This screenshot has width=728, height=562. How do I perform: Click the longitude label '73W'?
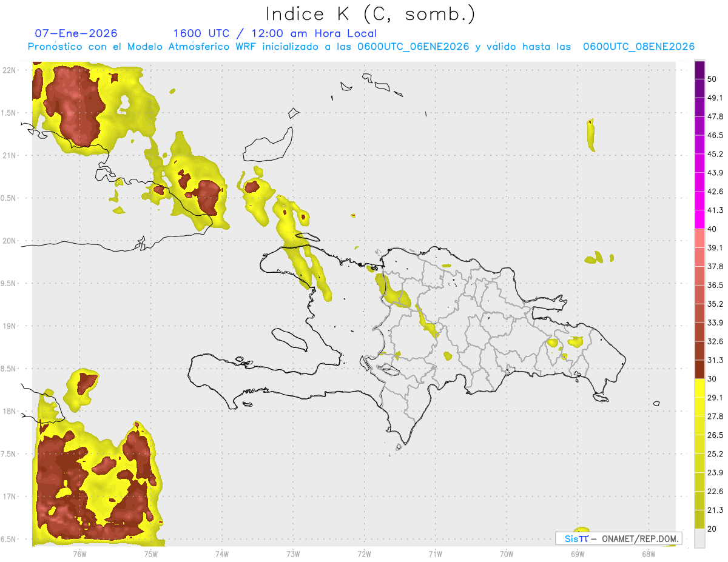tap(293, 554)
